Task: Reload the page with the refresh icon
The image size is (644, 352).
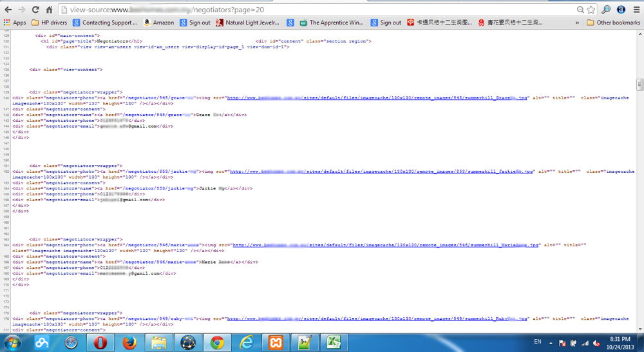Action: pos(35,10)
